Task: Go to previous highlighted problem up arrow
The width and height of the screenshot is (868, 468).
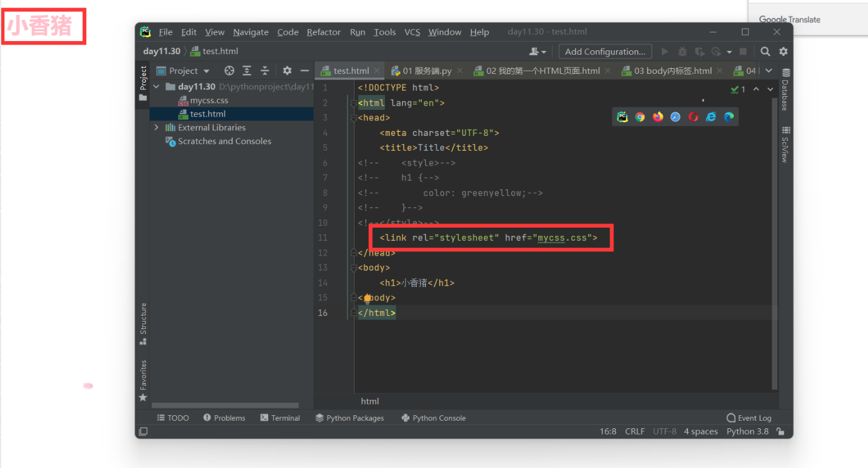Action: pos(756,89)
